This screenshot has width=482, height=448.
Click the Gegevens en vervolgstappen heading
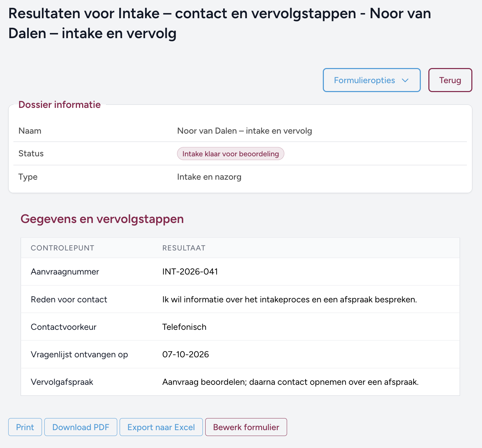102,219
